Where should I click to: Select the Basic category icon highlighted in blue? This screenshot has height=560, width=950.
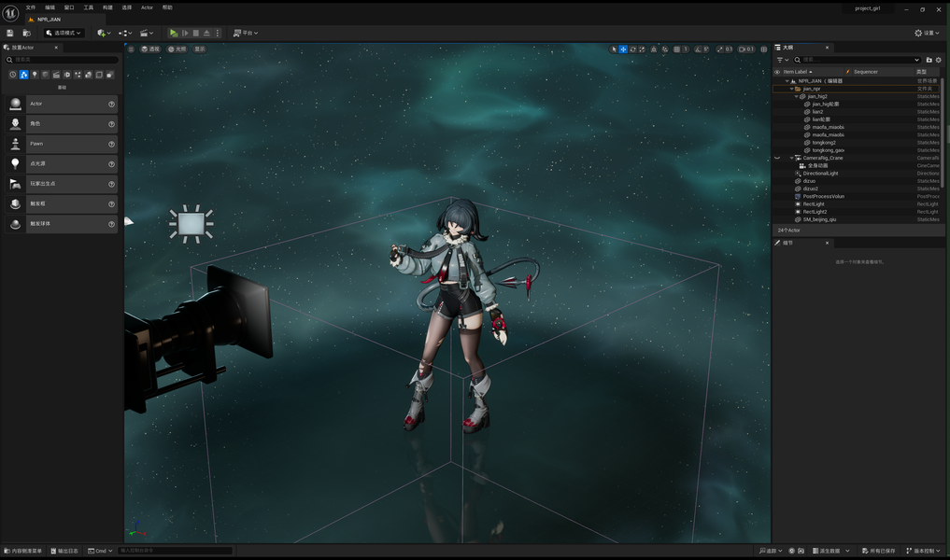pyautogui.click(x=23, y=75)
